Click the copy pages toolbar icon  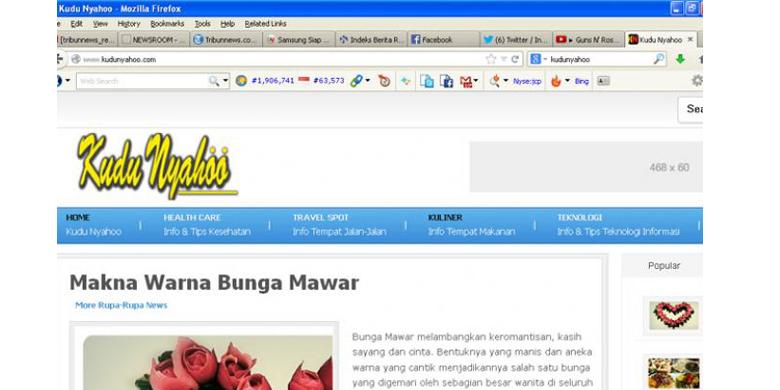[x=426, y=81]
